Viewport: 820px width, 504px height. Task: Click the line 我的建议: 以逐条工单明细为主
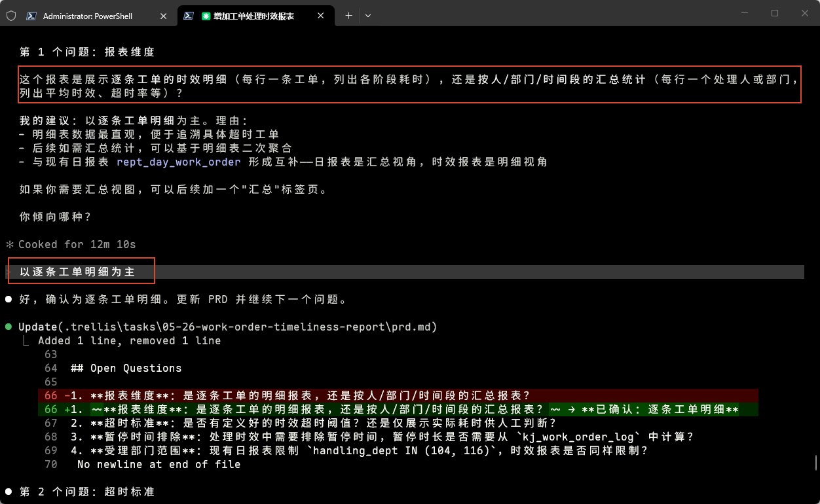[x=134, y=120]
